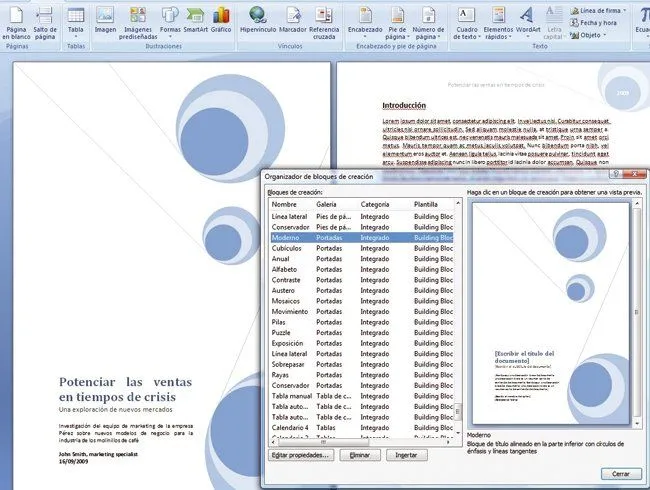This screenshot has height=490, width=650.
Task: Click the Eliminar button
Action: click(x=359, y=455)
